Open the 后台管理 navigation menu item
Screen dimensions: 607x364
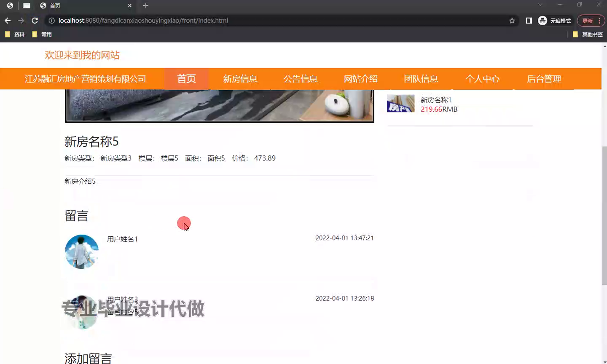pyautogui.click(x=544, y=79)
